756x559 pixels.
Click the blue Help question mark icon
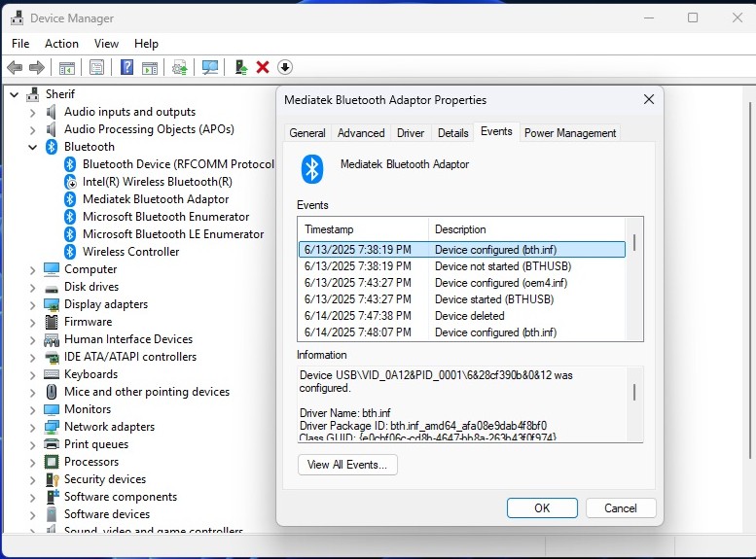(126, 67)
